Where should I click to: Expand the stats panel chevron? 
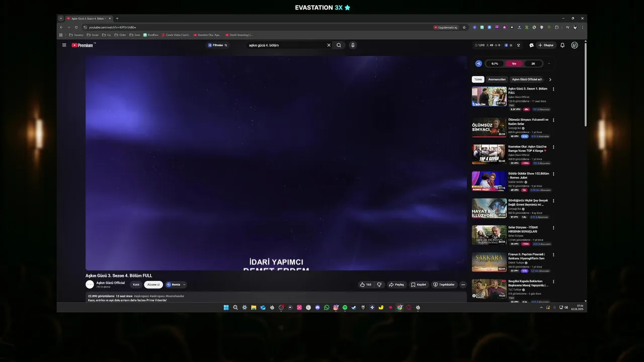click(x=548, y=64)
